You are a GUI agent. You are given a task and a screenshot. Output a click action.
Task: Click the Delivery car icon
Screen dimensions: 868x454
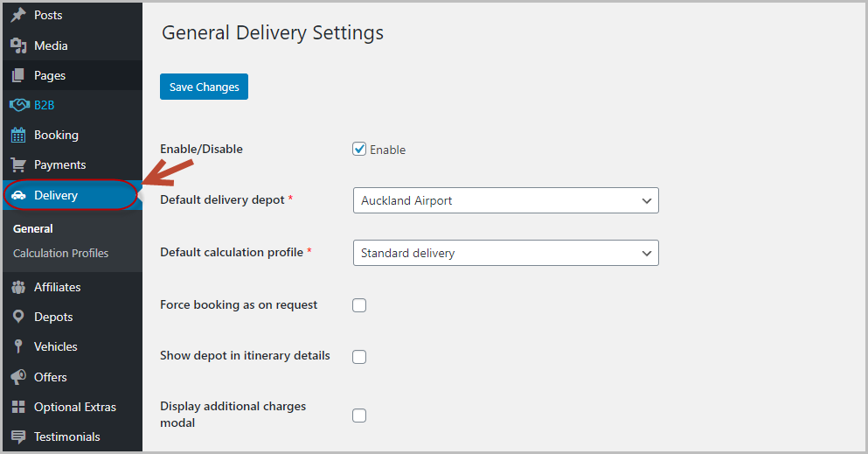point(18,195)
